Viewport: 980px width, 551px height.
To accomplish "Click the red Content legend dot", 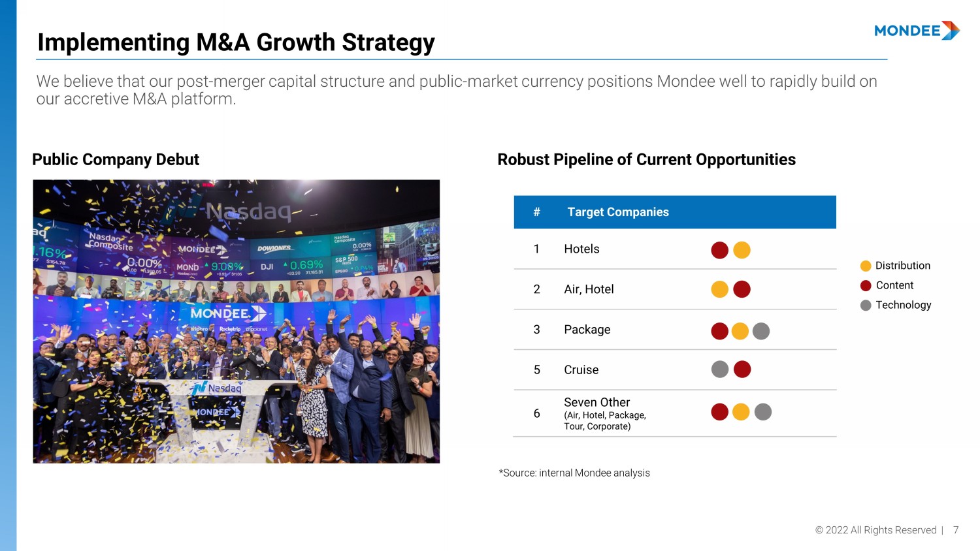I will 866,285.
